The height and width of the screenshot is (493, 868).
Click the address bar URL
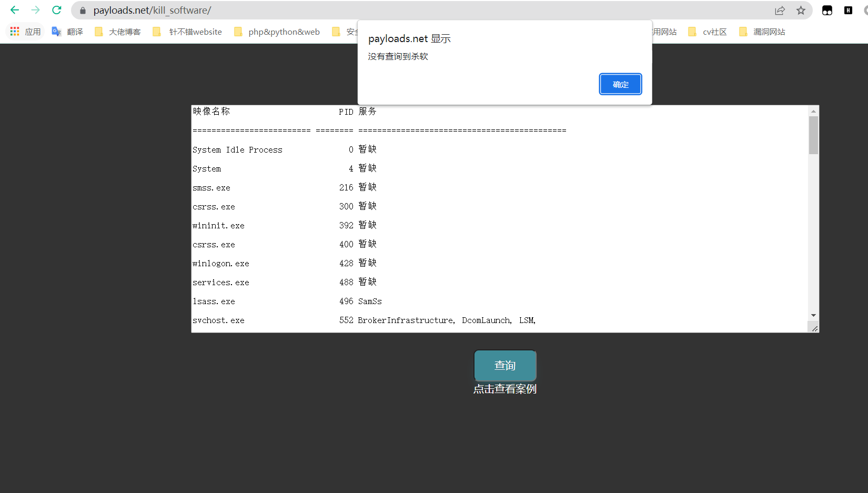click(153, 11)
